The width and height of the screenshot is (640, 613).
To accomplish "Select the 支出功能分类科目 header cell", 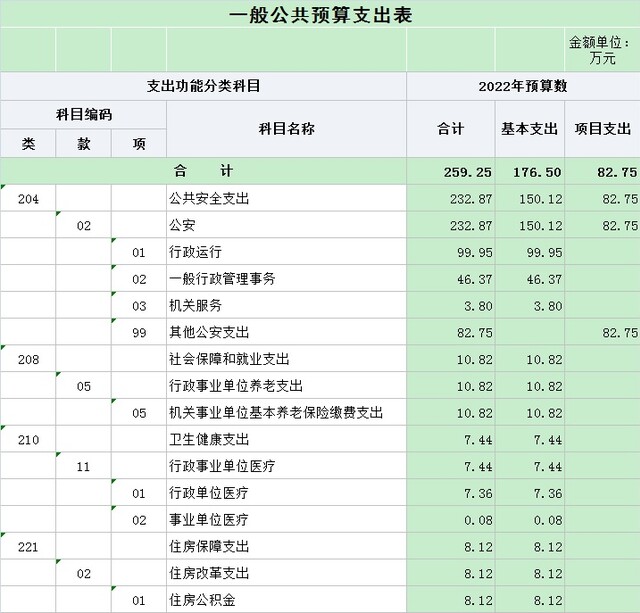I will [x=203, y=86].
